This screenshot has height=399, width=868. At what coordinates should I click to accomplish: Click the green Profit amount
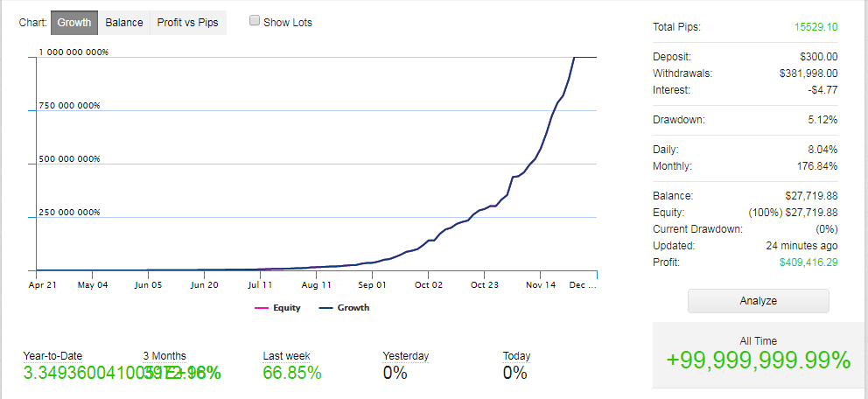pyautogui.click(x=808, y=262)
